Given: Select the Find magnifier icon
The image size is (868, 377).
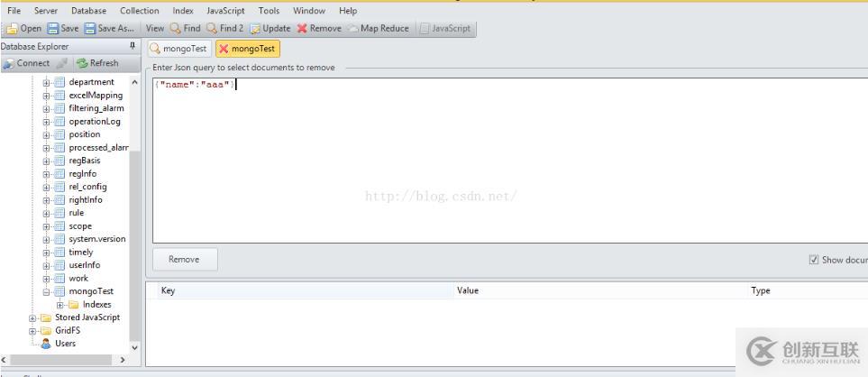Looking at the screenshot, I should 176,28.
